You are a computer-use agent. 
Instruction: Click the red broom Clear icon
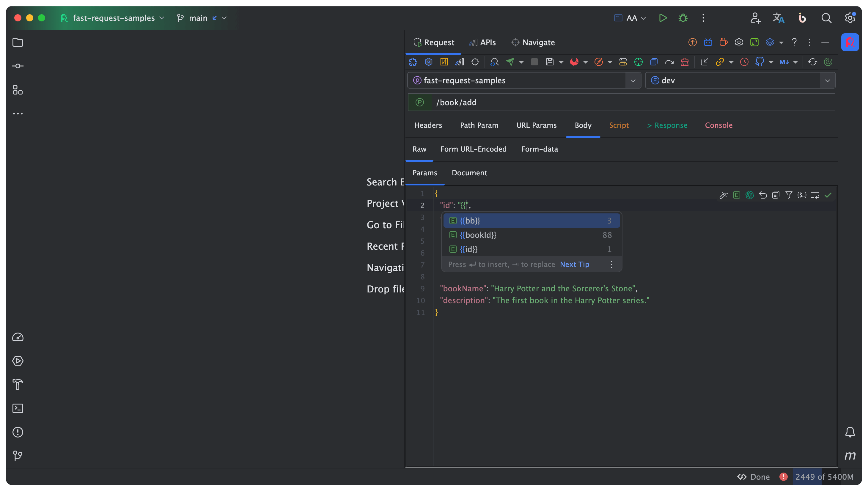click(x=685, y=62)
